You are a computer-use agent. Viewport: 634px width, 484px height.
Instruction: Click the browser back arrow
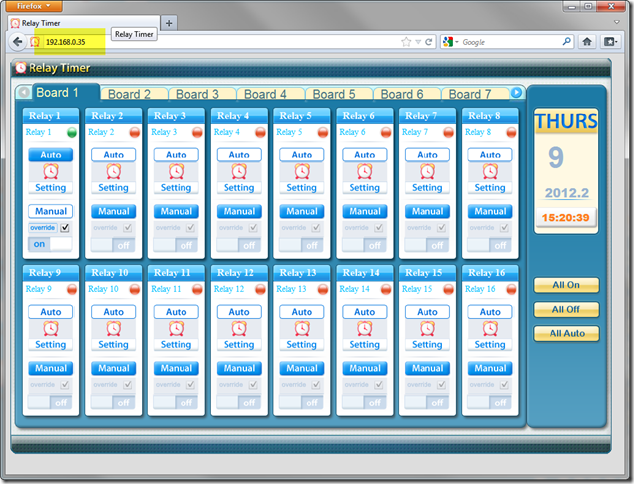click(x=17, y=42)
